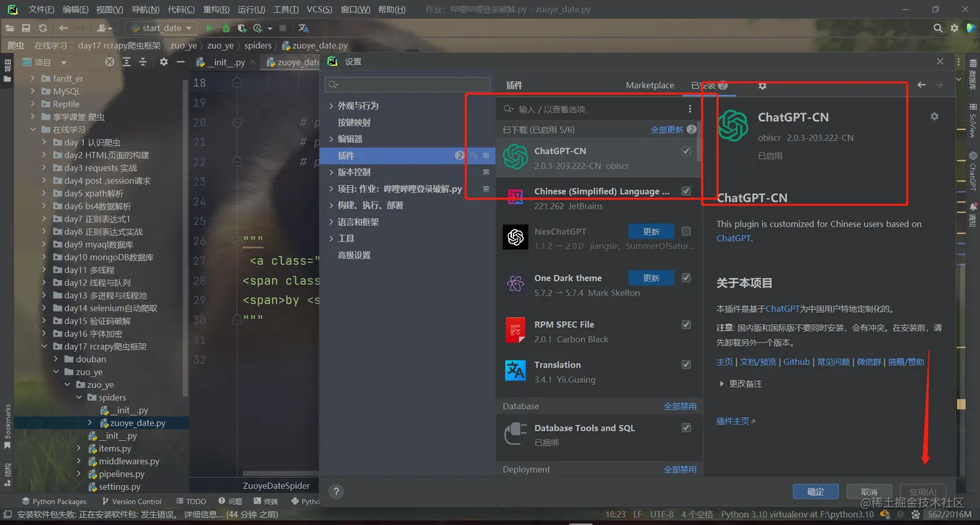Viewport: 980px width, 525px height.
Task: Click 更新 button for NexChatGPT
Action: tap(651, 231)
